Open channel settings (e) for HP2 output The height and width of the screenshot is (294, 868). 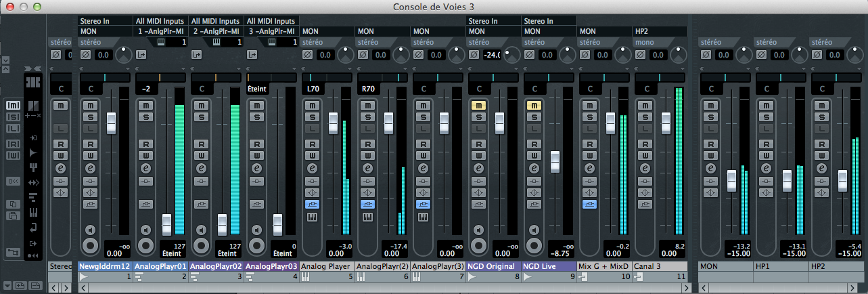click(821, 168)
